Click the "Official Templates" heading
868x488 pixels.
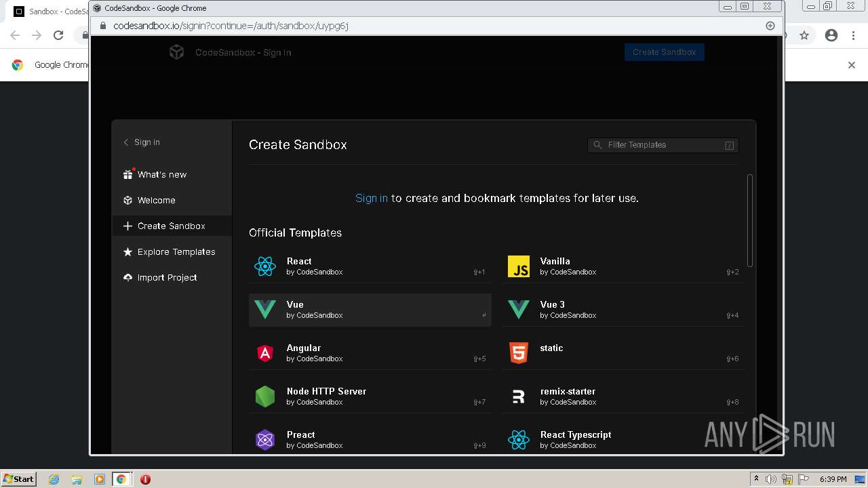(295, 232)
